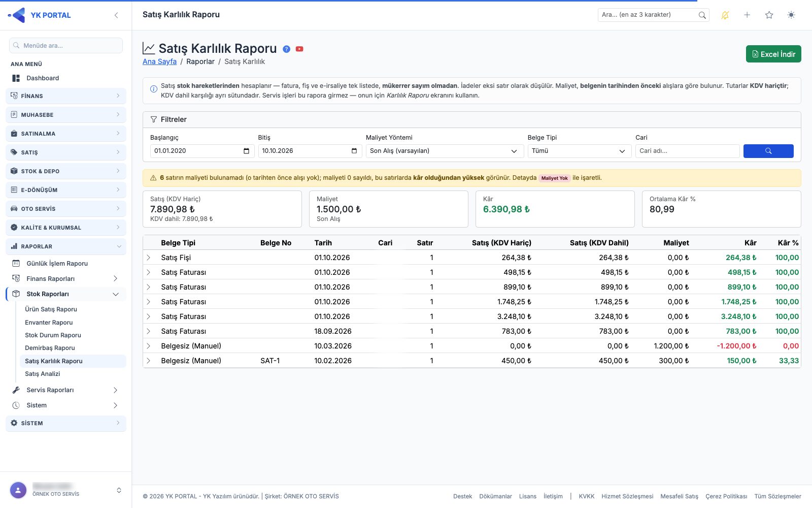This screenshot has height=508, width=812.
Task: Open the red YouTube video icon
Action: pyautogui.click(x=299, y=49)
